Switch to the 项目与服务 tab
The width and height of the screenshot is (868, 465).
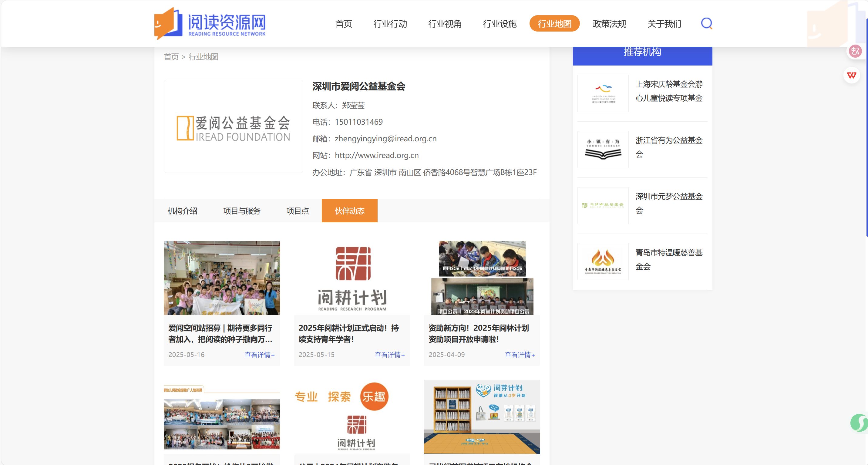tap(242, 211)
